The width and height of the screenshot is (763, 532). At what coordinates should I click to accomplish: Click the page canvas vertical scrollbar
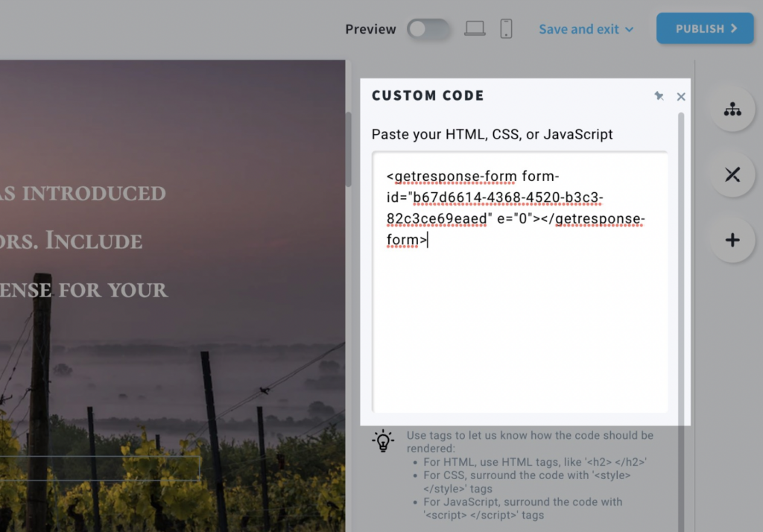(x=348, y=150)
